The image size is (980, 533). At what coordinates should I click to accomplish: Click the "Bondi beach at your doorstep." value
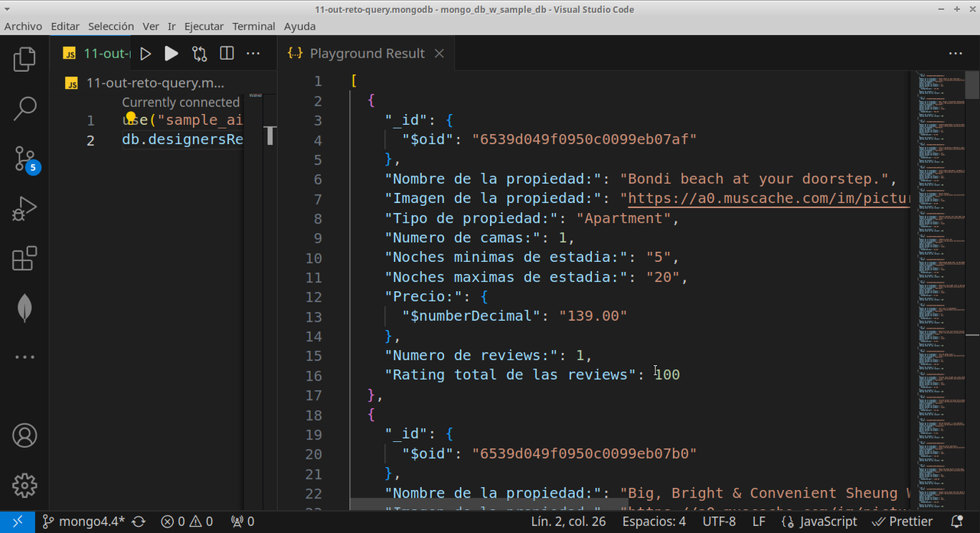pos(753,179)
